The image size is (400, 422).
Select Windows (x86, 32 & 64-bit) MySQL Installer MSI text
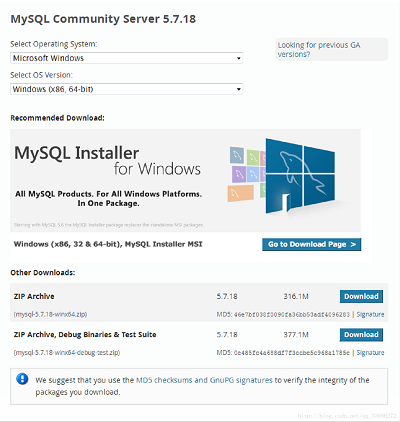click(x=108, y=244)
